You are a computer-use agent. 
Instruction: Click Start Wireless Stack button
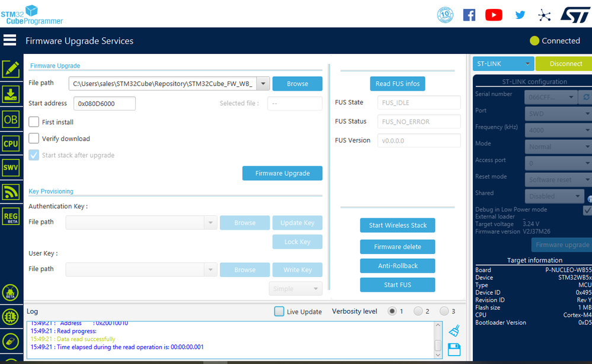coord(398,225)
